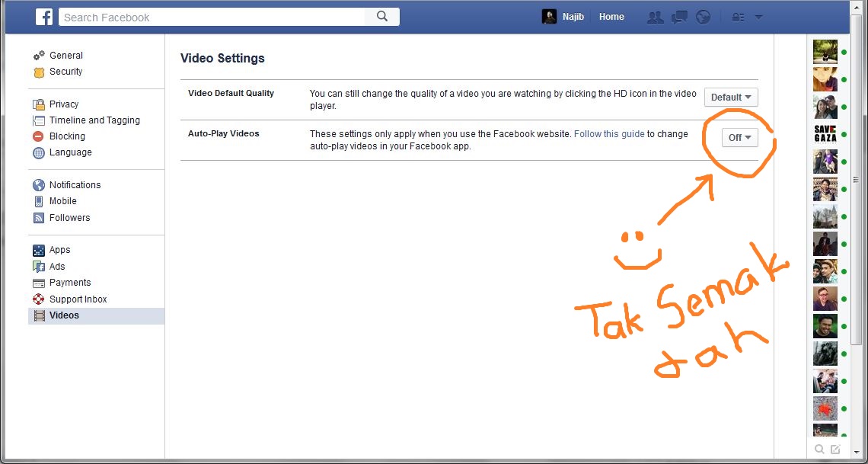The height and width of the screenshot is (464, 868).
Task: Open the Support Inbox section
Action: [x=78, y=299]
